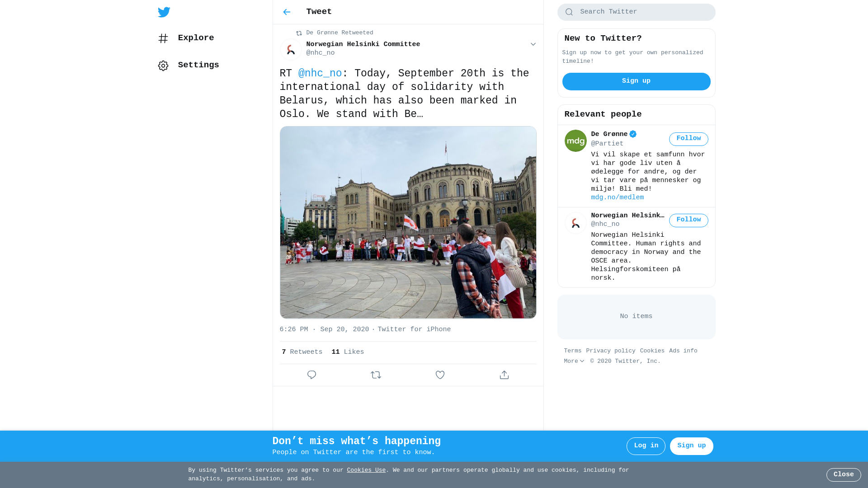Open the Oslo rally photo
Image resolution: width=868 pixels, height=488 pixels.
(x=408, y=222)
